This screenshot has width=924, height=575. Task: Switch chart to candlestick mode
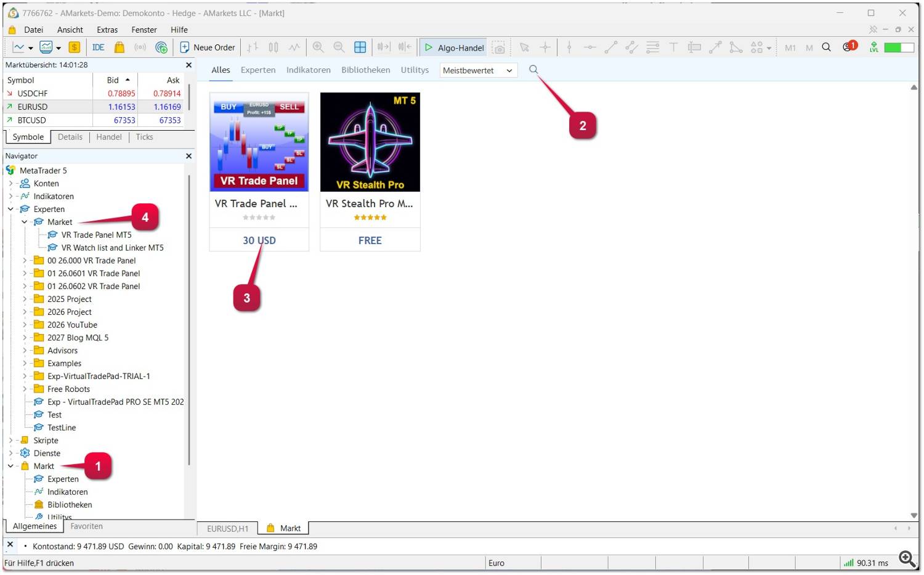[274, 47]
